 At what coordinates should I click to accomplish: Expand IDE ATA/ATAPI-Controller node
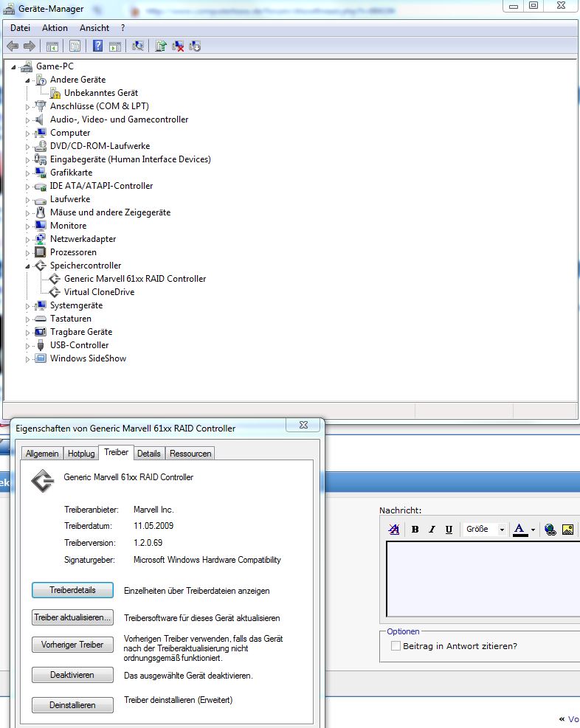[27, 187]
